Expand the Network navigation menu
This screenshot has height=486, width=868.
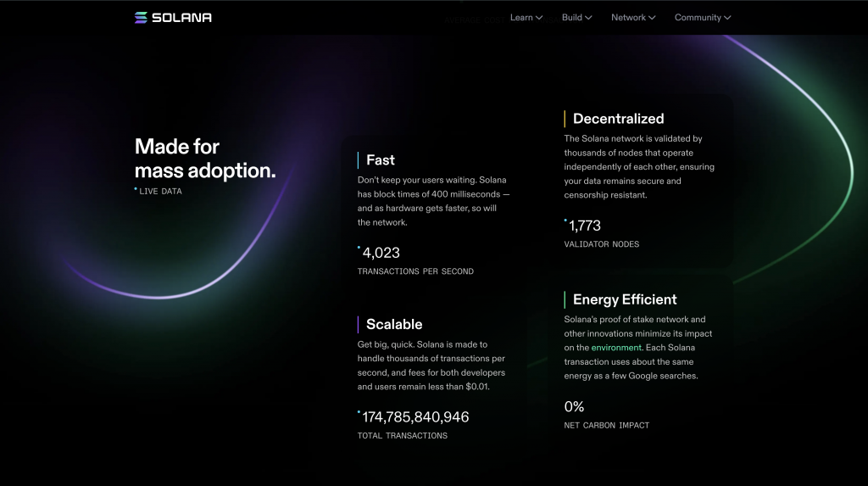[633, 18]
